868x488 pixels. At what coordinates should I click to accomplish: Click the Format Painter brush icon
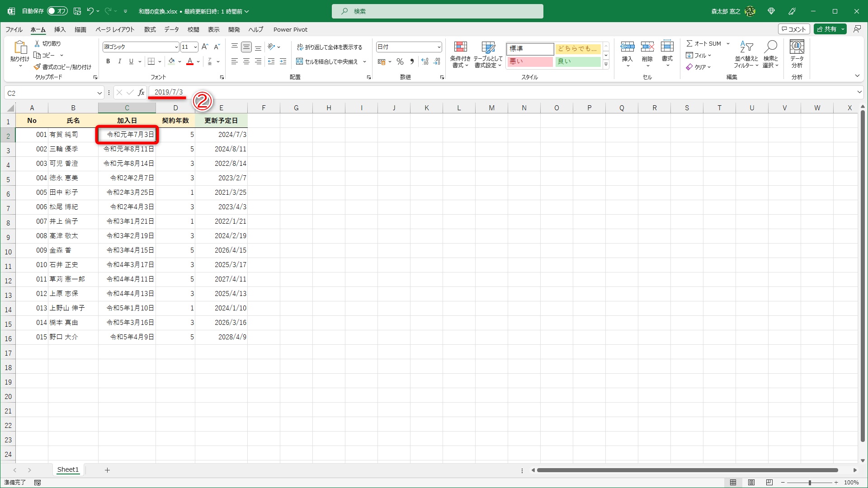pos(37,67)
